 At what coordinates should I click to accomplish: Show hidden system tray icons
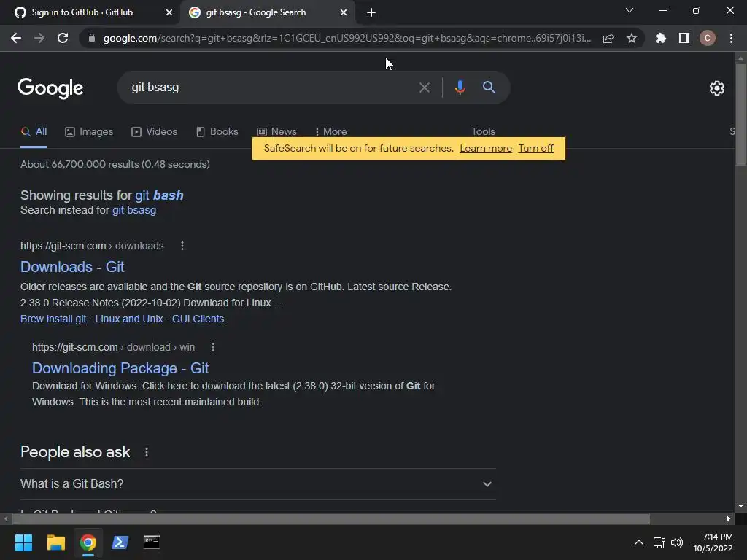639,542
